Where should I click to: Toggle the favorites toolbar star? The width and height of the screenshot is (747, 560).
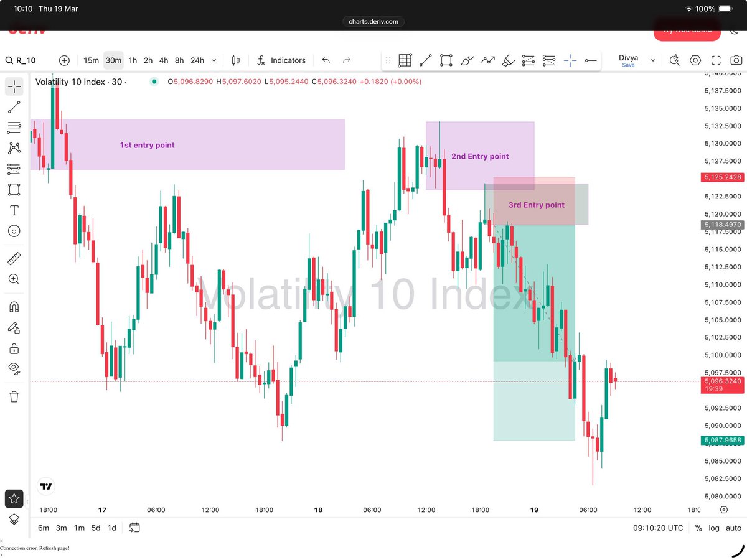point(14,498)
